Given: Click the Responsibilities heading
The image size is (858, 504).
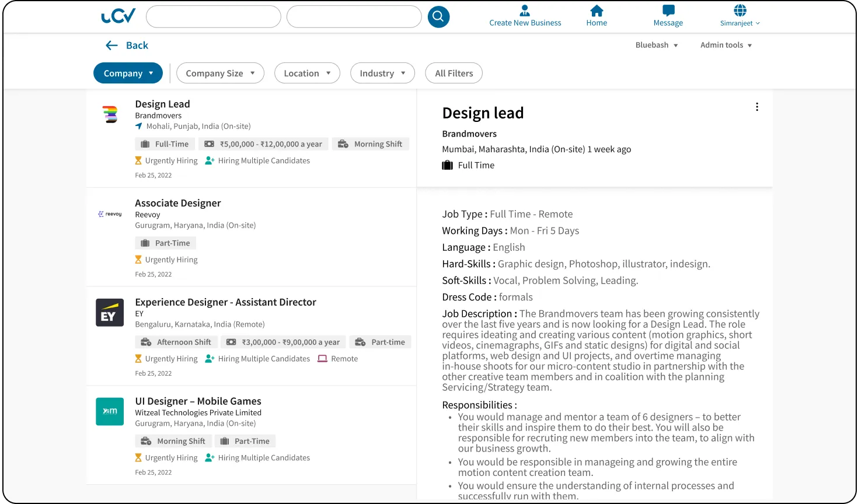Looking at the screenshot, I should coord(479,405).
